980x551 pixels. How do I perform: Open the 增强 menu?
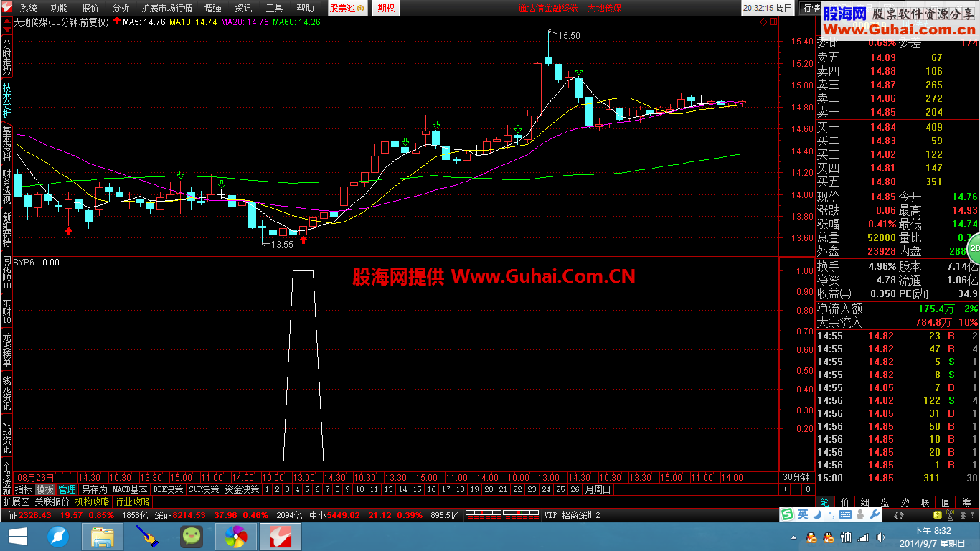[x=213, y=9]
